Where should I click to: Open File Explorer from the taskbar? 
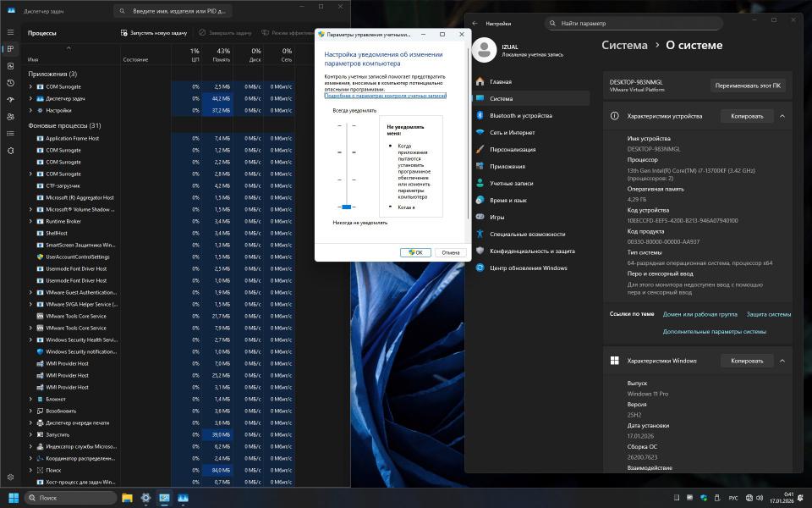pos(127,498)
